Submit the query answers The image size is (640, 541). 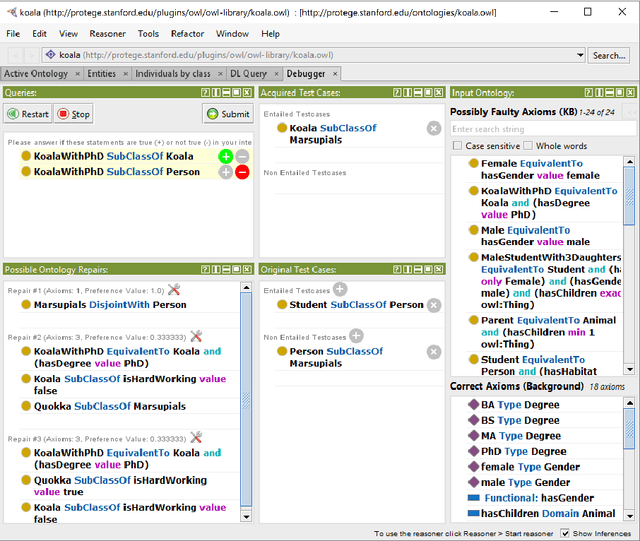pos(227,114)
